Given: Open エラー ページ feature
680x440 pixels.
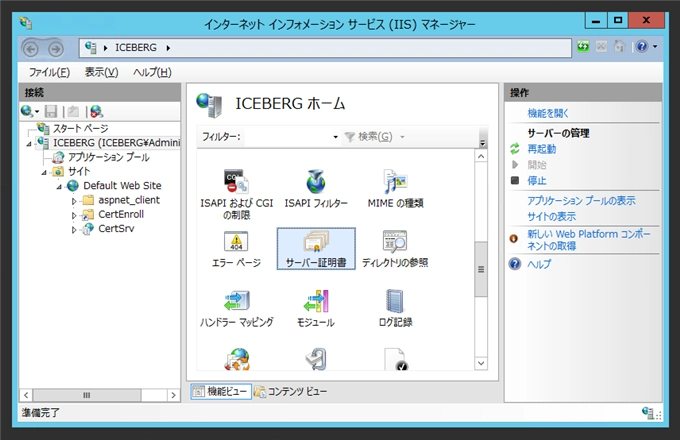Looking at the screenshot, I should (236, 249).
